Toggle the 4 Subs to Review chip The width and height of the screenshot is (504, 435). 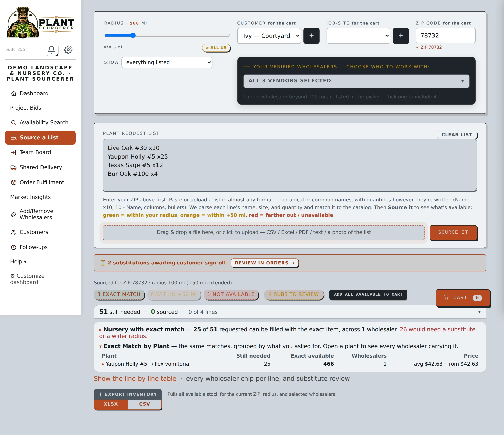pyautogui.click(x=294, y=294)
